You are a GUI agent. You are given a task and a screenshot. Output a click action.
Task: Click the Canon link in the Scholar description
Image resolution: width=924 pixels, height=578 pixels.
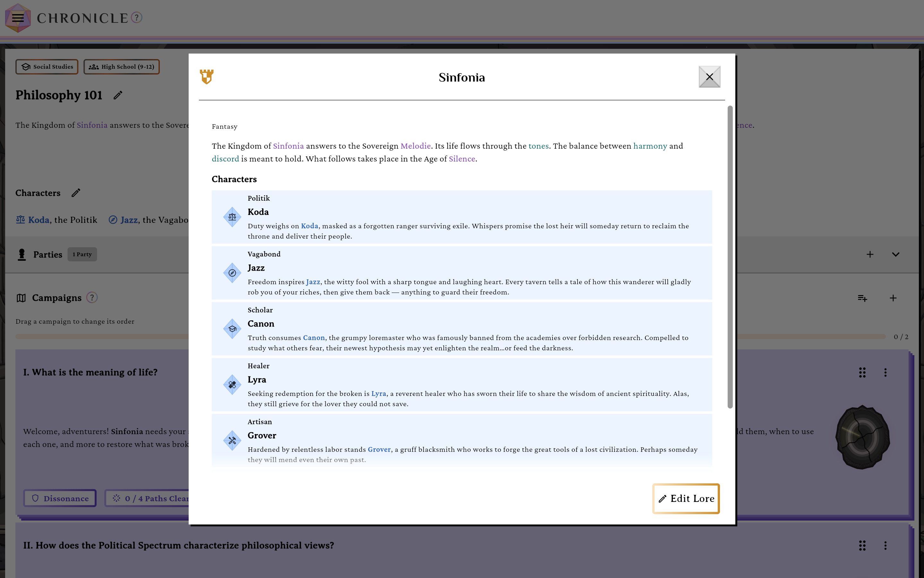coord(314,338)
